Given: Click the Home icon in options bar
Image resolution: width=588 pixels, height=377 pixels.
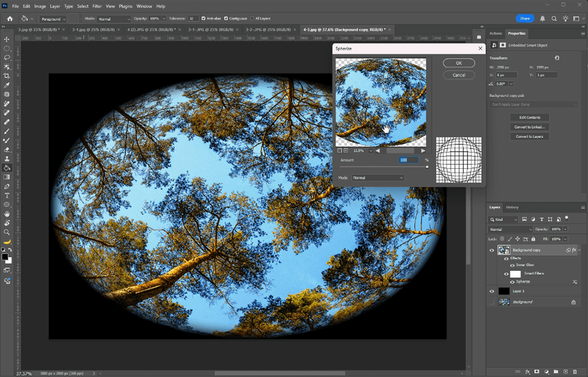Looking at the screenshot, I should click(10, 18).
